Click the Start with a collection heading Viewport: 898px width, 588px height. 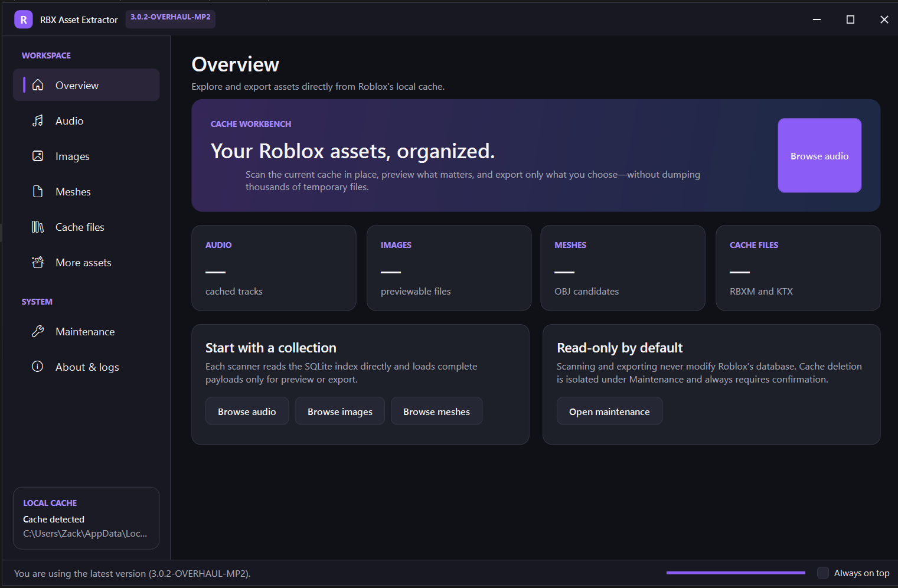click(x=271, y=348)
